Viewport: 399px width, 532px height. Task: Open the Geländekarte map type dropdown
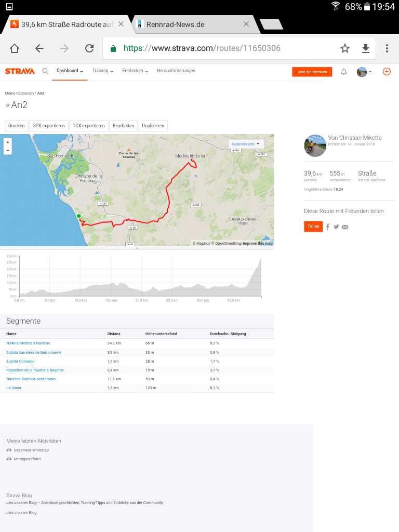pos(247,144)
